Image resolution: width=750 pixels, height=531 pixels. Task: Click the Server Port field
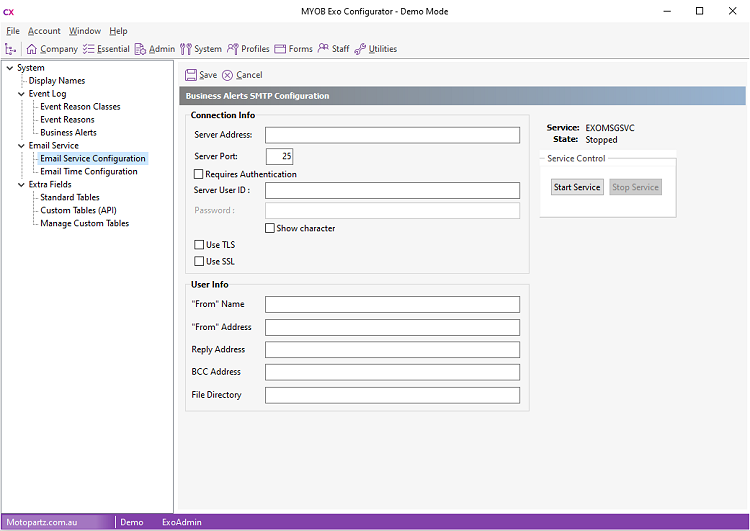tap(279, 156)
